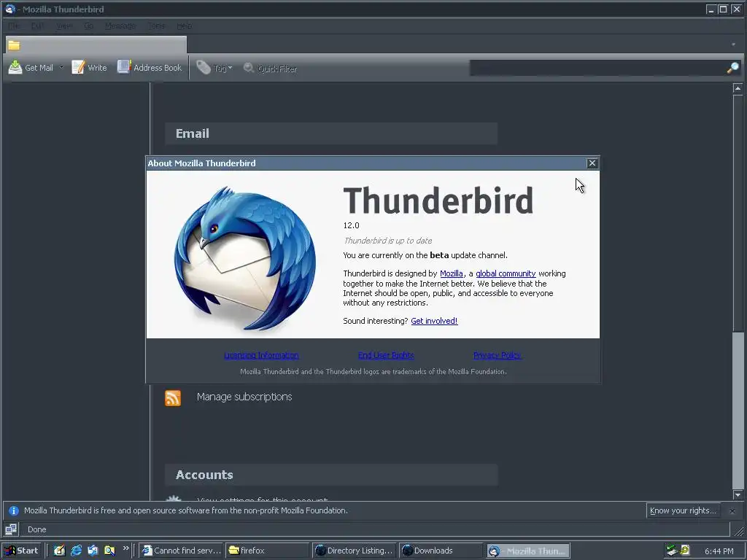The image size is (747, 560).
Task: Click the RSS feed icon
Action: pos(173,397)
